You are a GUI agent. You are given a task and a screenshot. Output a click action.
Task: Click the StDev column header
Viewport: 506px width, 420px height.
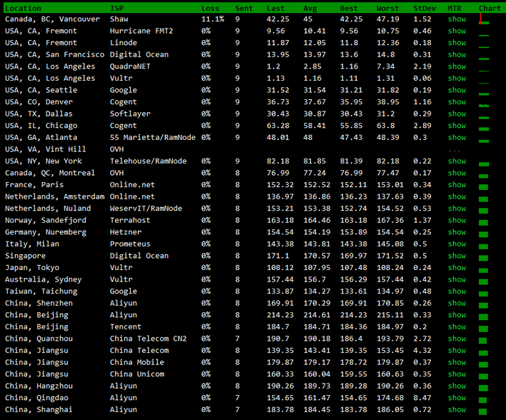click(425, 8)
